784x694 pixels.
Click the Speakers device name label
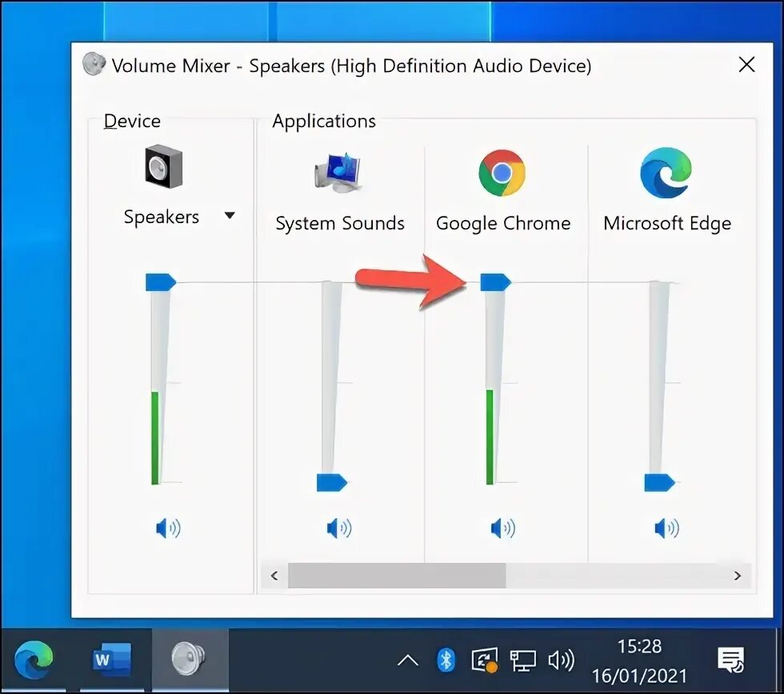(162, 217)
